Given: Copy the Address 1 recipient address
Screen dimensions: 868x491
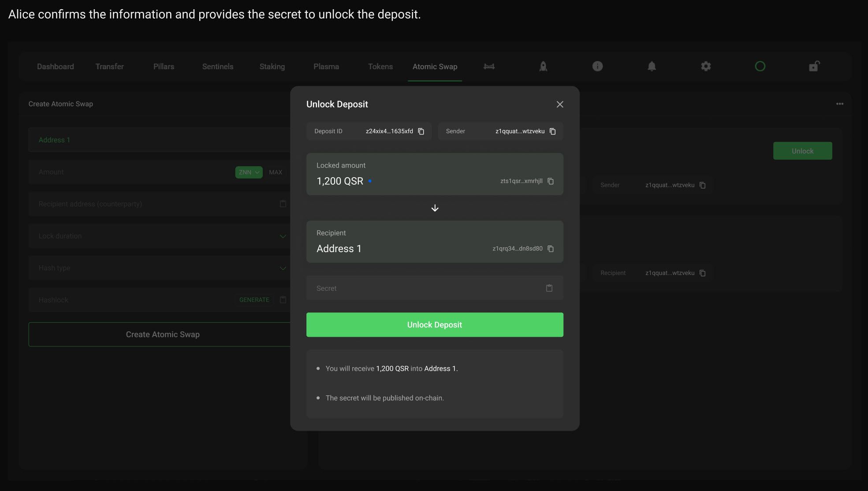Looking at the screenshot, I should click(550, 249).
